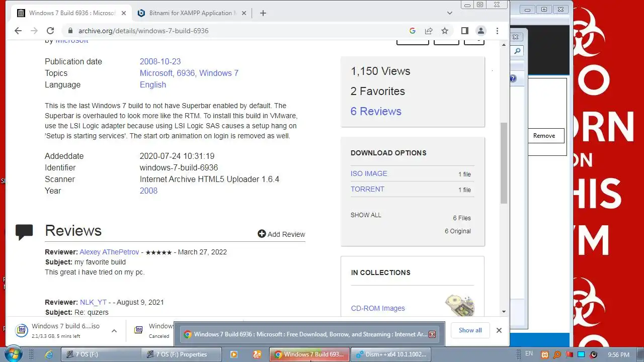The height and width of the screenshot is (362, 644).
Task: Open the ISO IMAGE download link
Action: pos(369,173)
